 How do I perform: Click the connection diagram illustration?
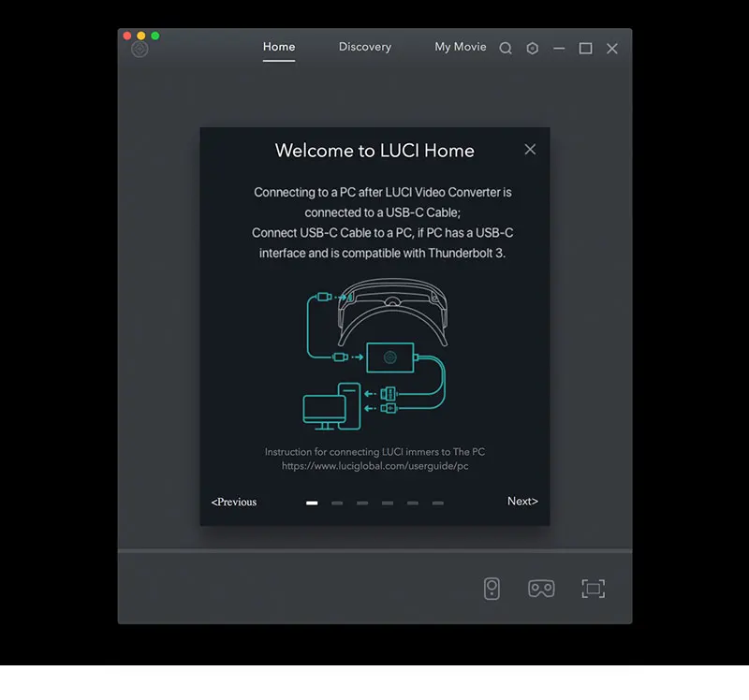(375, 354)
